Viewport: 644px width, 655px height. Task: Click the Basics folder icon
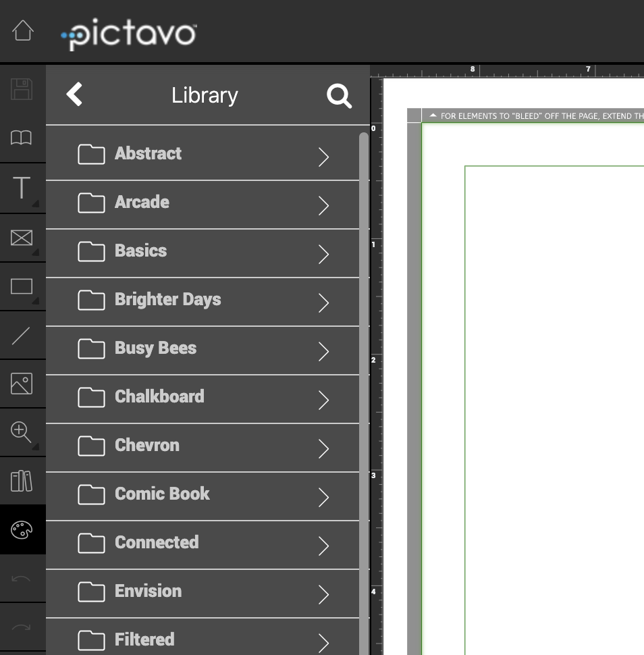pos(91,251)
